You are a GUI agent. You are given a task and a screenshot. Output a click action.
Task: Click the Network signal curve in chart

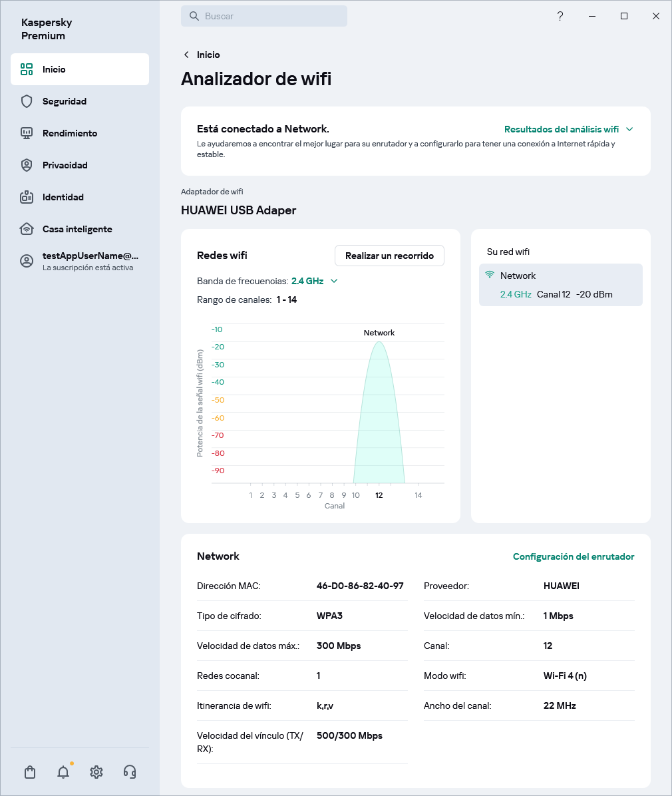point(379,413)
